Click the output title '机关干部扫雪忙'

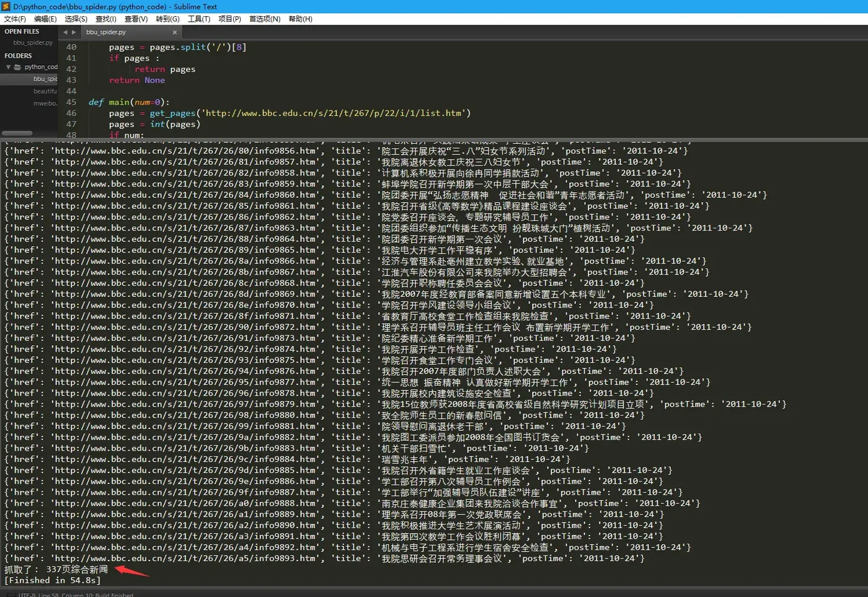tap(414, 448)
